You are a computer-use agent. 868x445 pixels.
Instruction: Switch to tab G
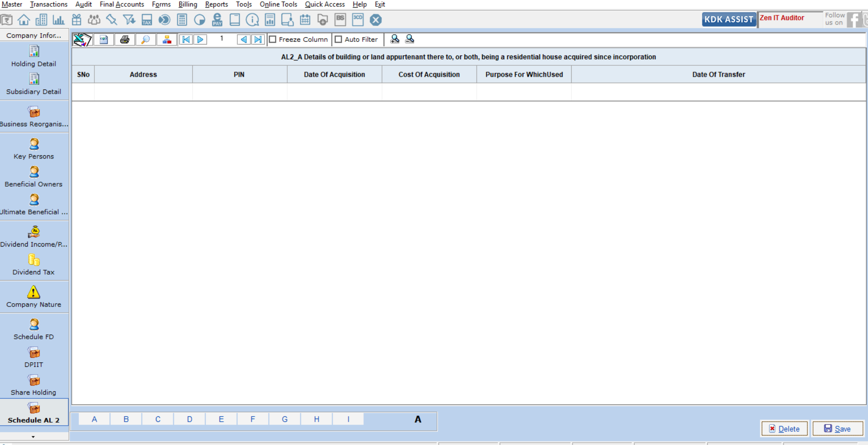point(284,419)
